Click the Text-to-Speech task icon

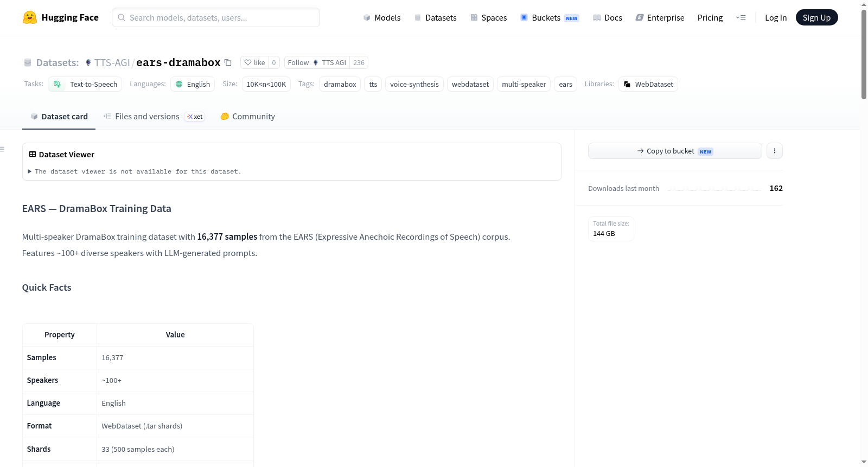point(57,85)
